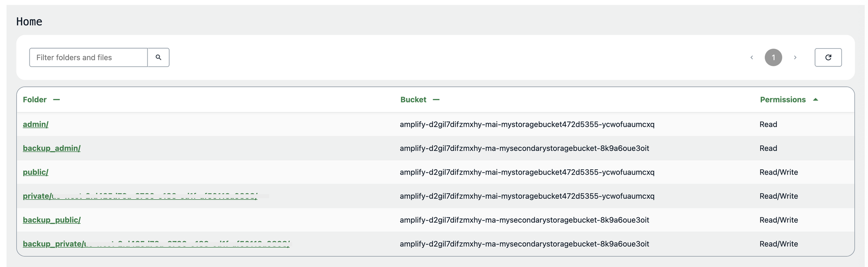Click Read/Write permission in backup_public/ row
The height and width of the screenshot is (267, 868).
click(779, 220)
